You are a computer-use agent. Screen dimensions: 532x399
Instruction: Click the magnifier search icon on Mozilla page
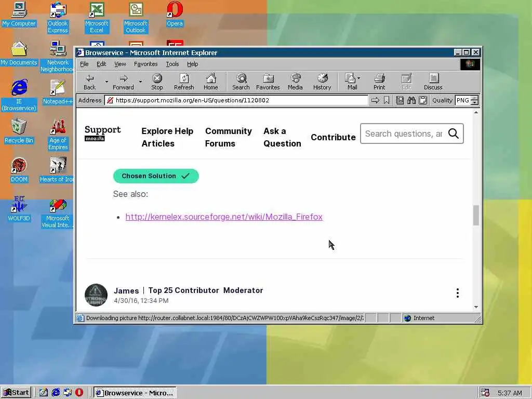(453, 134)
